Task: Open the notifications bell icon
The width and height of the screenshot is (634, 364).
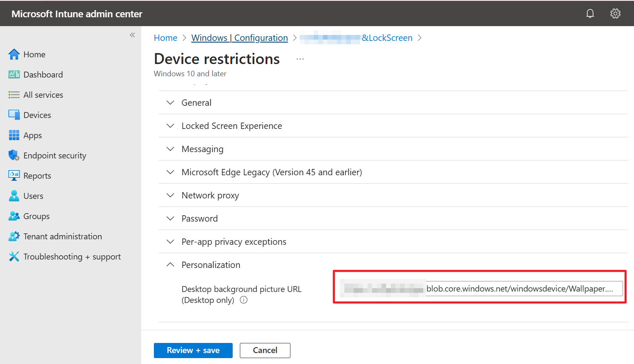Action: [590, 13]
